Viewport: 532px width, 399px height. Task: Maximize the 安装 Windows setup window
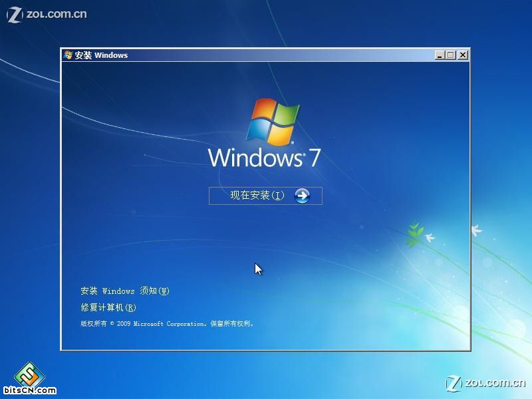451,55
